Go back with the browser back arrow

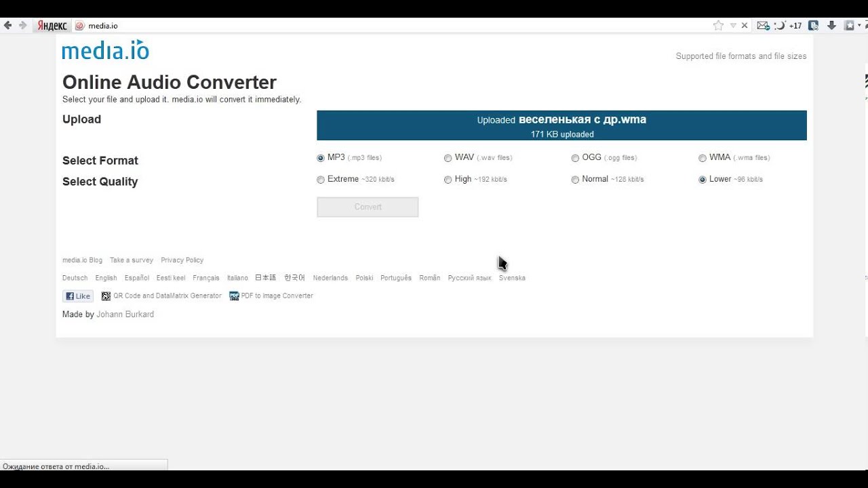(x=8, y=26)
